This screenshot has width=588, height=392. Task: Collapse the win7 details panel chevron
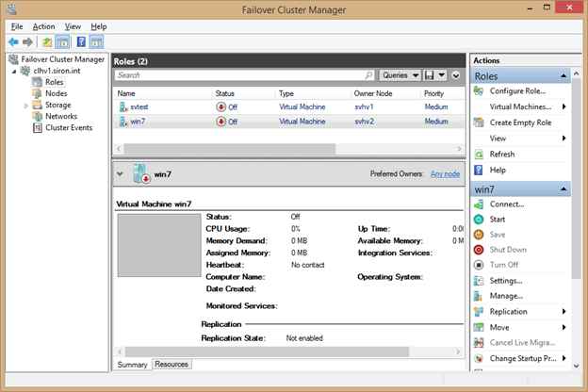(120, 173)
